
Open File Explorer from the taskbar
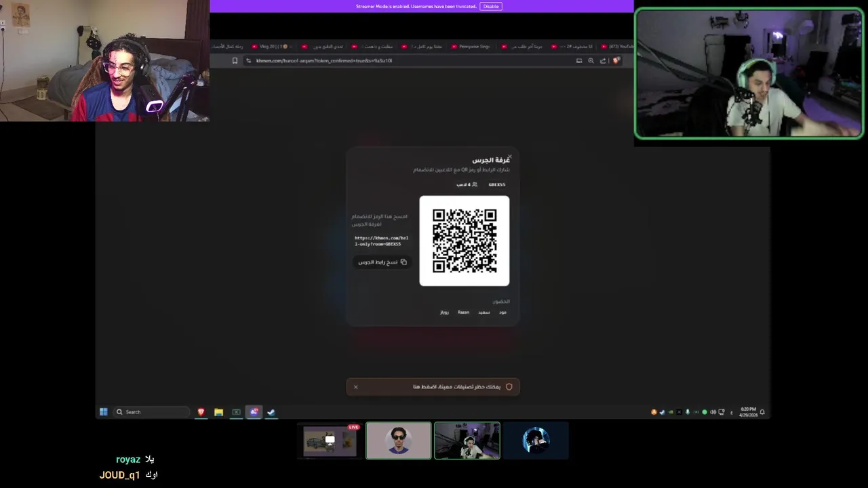pos(218,412)
